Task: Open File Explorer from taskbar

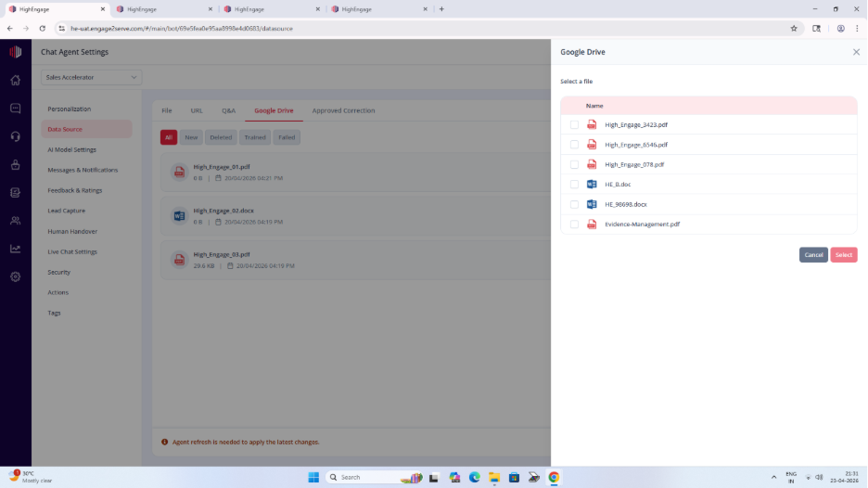Action: 493,477
